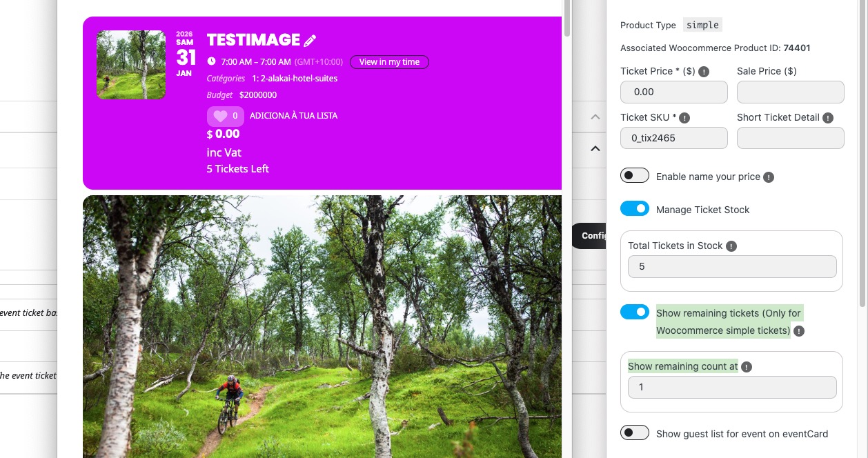This screenshot has width=868, height=458.
Task: Disable the Show remaining tickets toggle
Action: (x=634, y=312)
